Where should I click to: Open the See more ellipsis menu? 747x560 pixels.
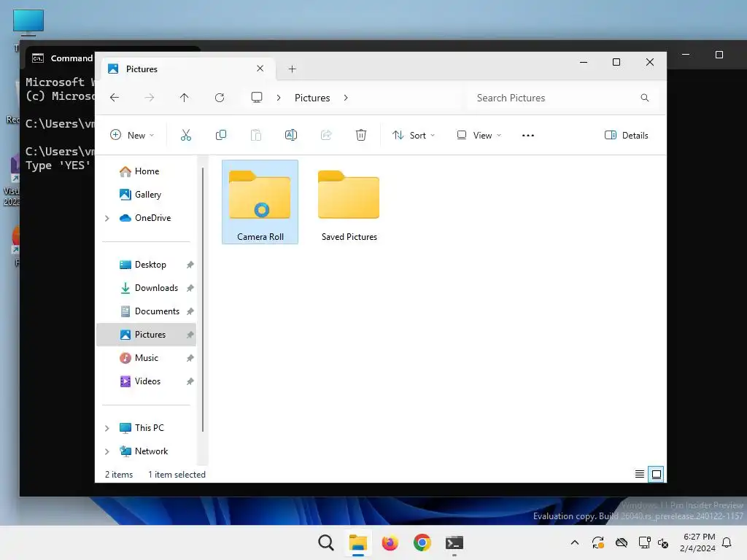pos(528,135)
